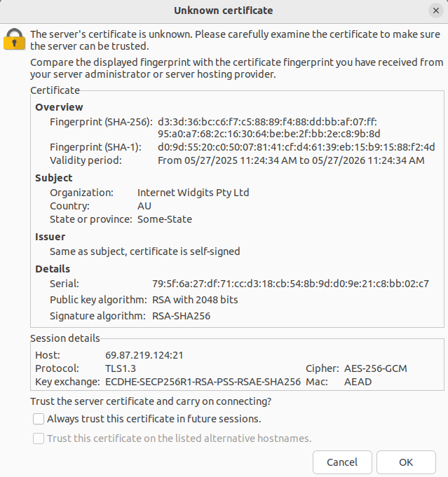Click the padlock warning icon
Viewport: 448px width, 477px height.
pos(14,39)
